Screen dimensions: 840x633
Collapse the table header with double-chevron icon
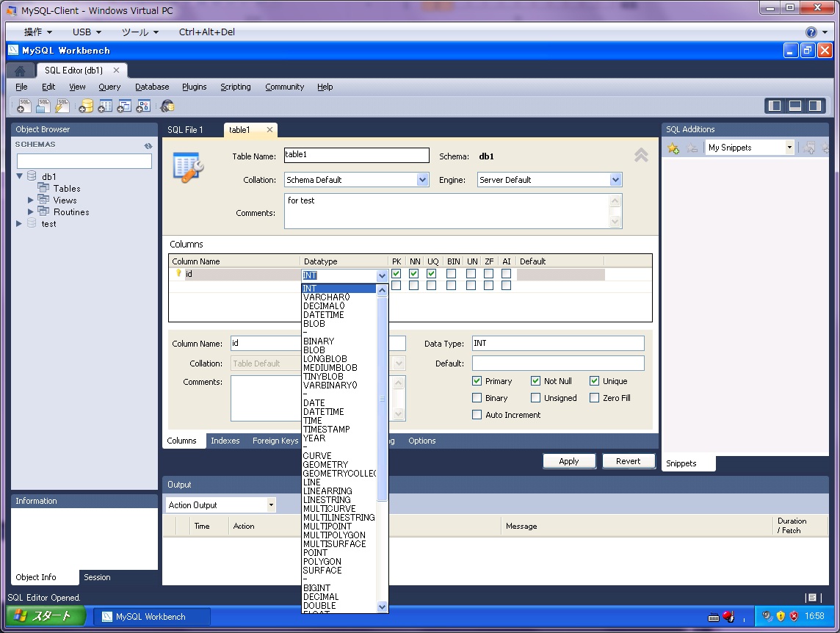click(641, 156)
